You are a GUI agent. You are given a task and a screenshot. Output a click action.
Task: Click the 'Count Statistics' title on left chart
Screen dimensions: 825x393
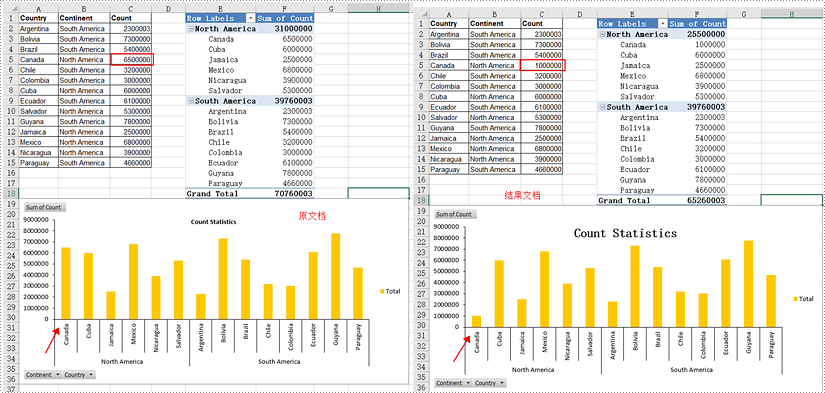[213, 222]
